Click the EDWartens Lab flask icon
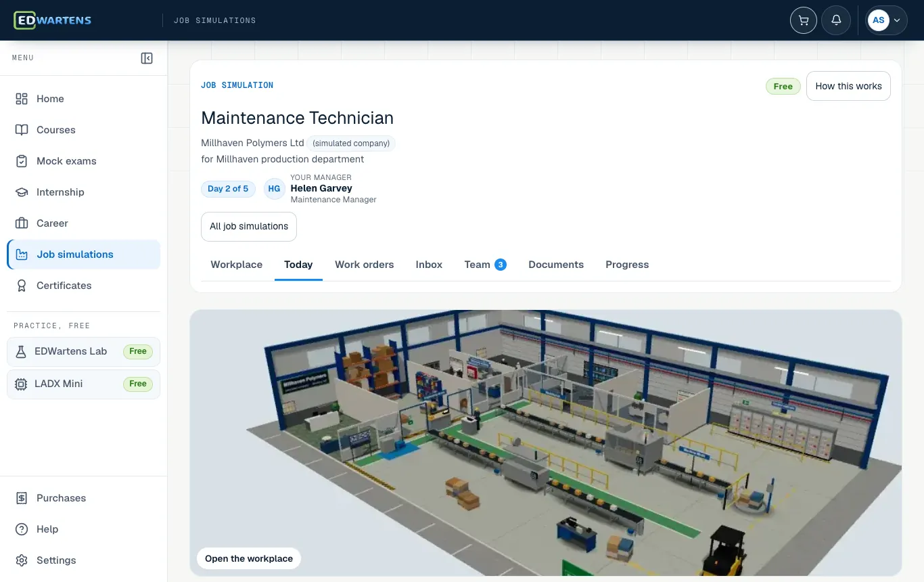 pos(21,351)
